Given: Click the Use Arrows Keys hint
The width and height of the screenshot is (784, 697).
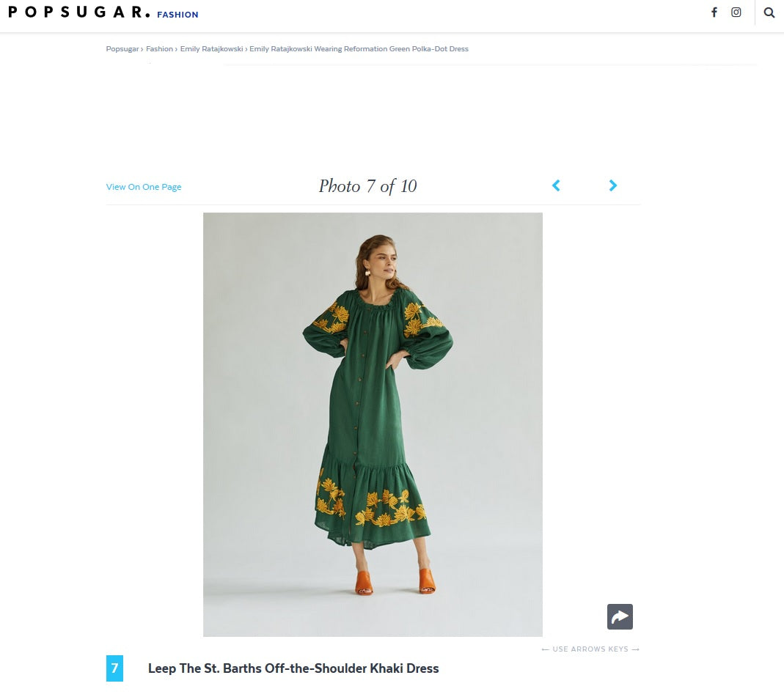Looking at the screenshot, I should (590, 649).
